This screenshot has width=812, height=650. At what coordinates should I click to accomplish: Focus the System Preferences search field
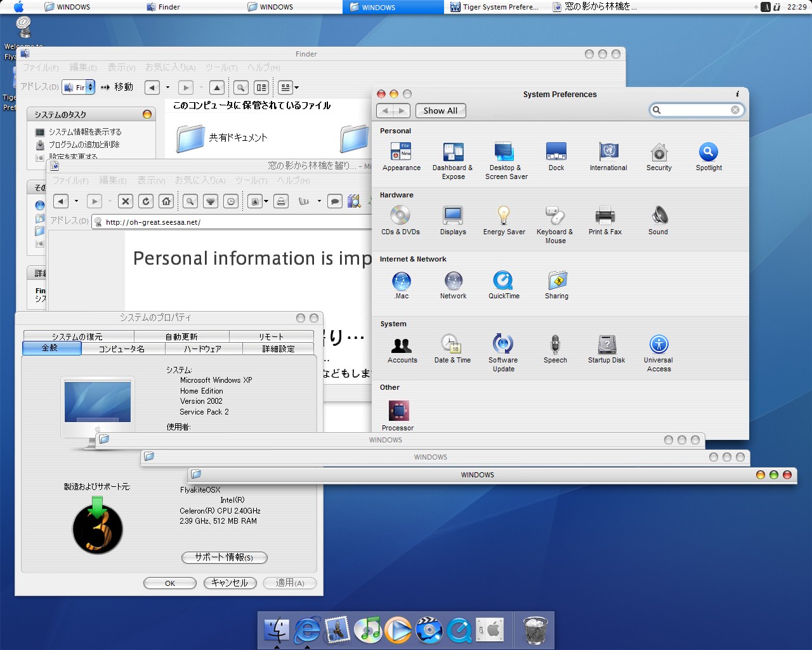tap(696, 110)
